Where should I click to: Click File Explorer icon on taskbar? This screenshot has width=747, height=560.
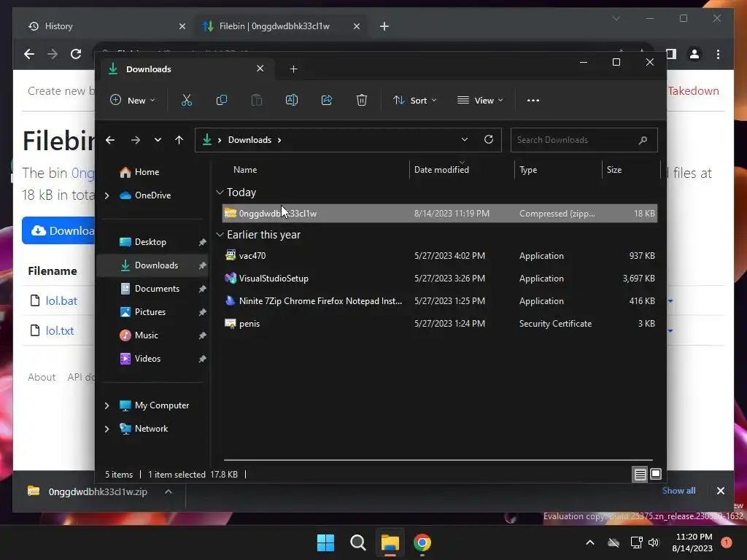pos(390,542)
